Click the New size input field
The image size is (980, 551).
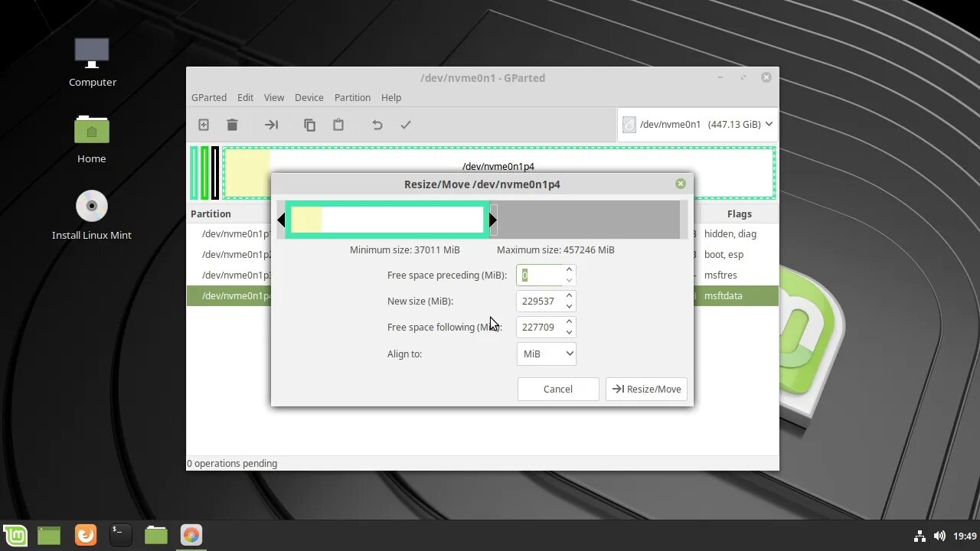coord(540,301)
